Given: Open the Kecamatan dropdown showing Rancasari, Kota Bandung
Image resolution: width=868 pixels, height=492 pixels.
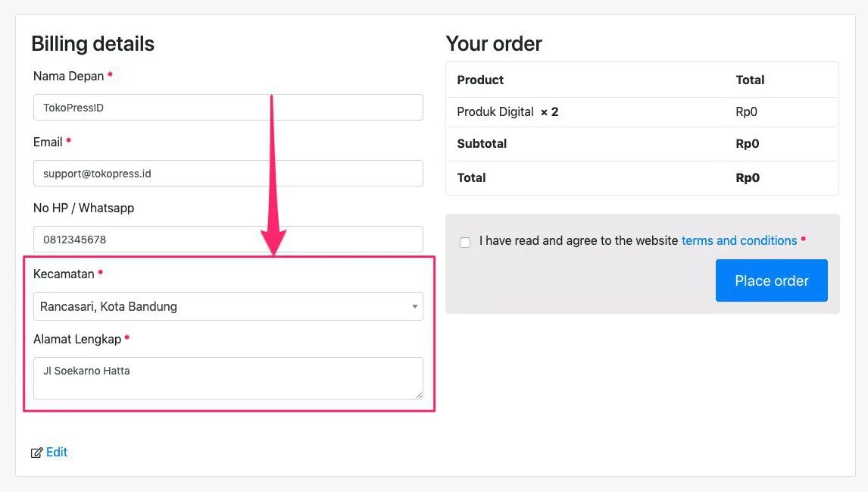Looking at the screenshot, I should pyautogui.click(x=220, y=306).
